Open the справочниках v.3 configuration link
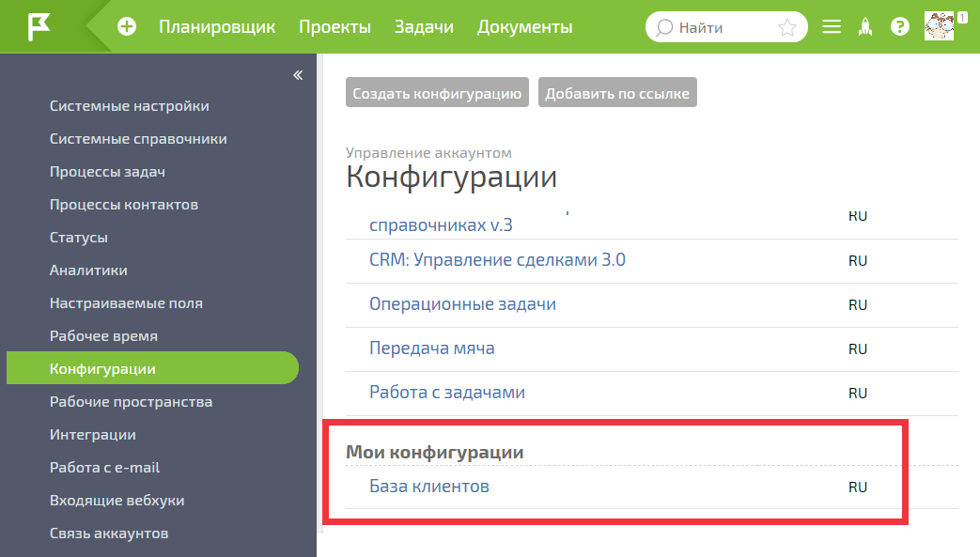The image size is (980, 557). coord(441,224)
